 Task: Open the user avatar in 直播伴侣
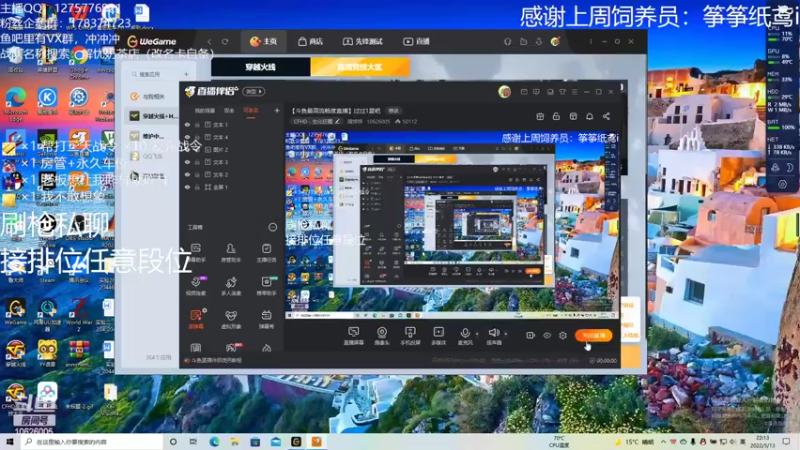tap(505, 91)
